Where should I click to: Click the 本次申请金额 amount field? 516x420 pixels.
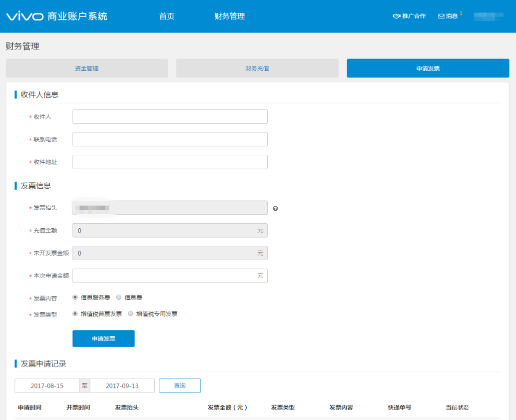pyautogui.click(x=170, y=275)
